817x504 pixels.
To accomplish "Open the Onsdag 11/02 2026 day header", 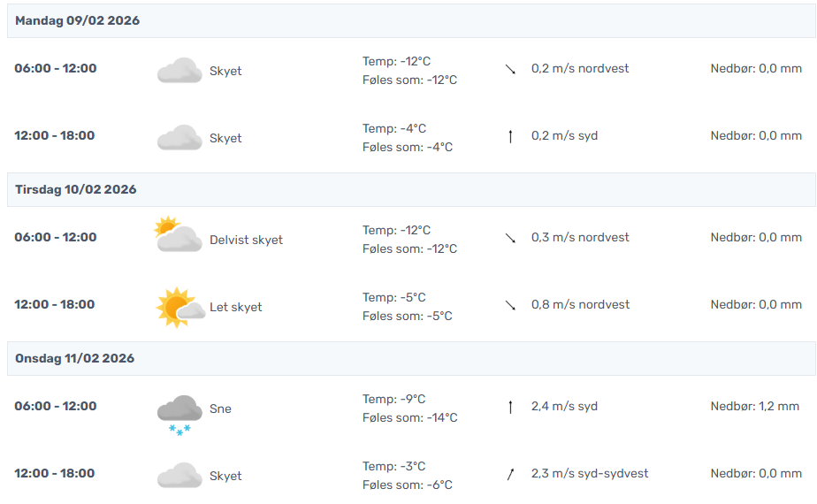I will coord(75,358).
